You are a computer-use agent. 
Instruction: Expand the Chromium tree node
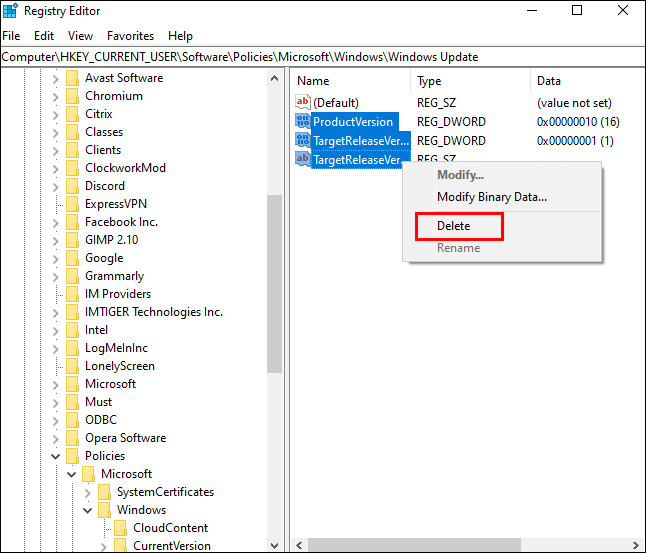(56, 96)
